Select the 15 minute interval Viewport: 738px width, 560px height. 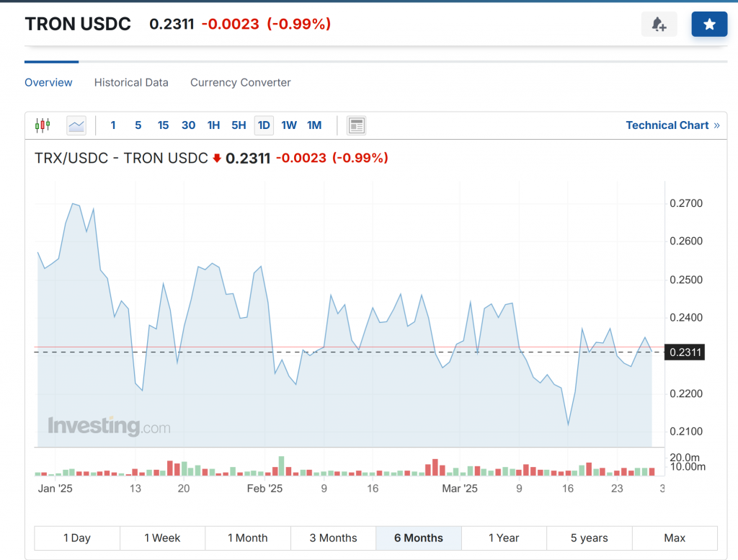coord(164,125)
